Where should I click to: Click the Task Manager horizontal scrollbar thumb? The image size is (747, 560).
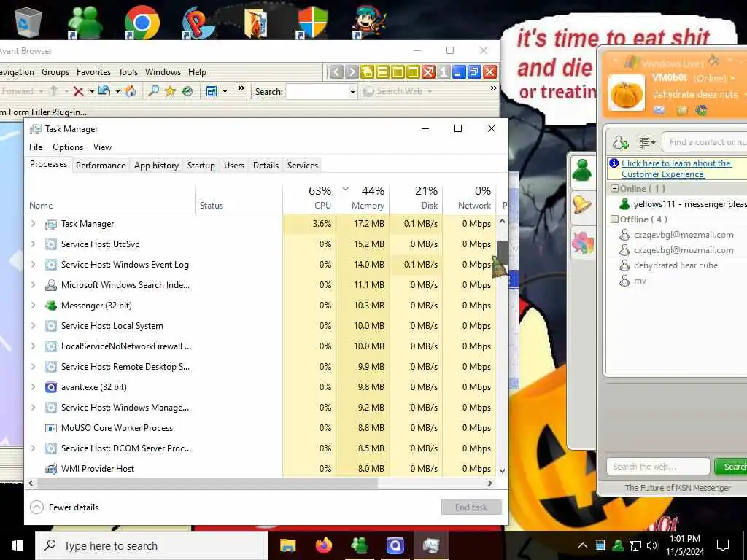[x=208, y=483]
